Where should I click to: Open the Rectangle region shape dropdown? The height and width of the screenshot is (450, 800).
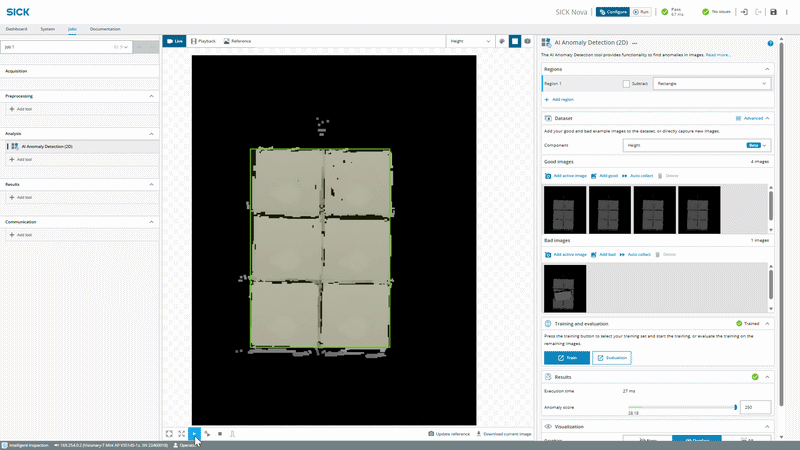(712, 84)
